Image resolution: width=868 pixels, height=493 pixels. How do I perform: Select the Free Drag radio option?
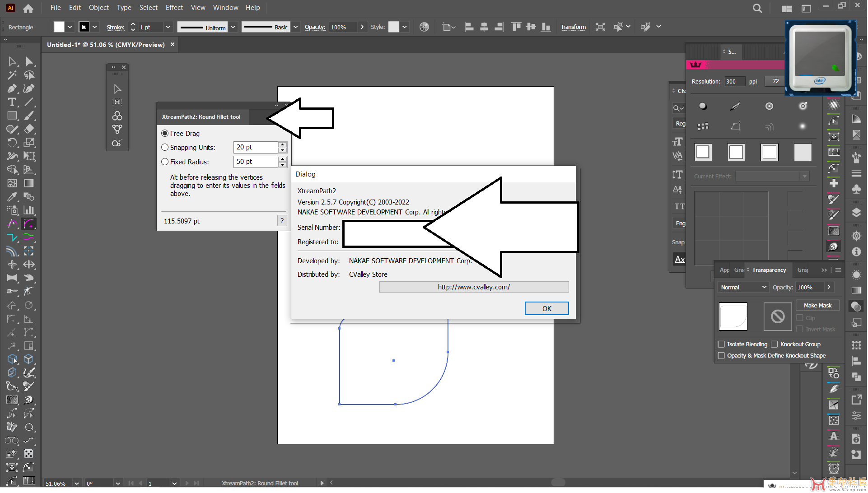(165, 134)
